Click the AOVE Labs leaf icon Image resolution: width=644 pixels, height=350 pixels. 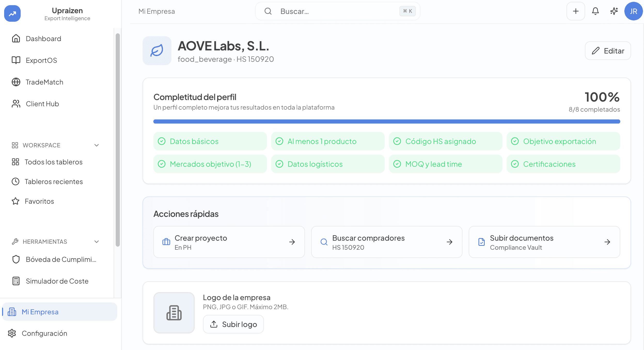(x=157, y=51)
